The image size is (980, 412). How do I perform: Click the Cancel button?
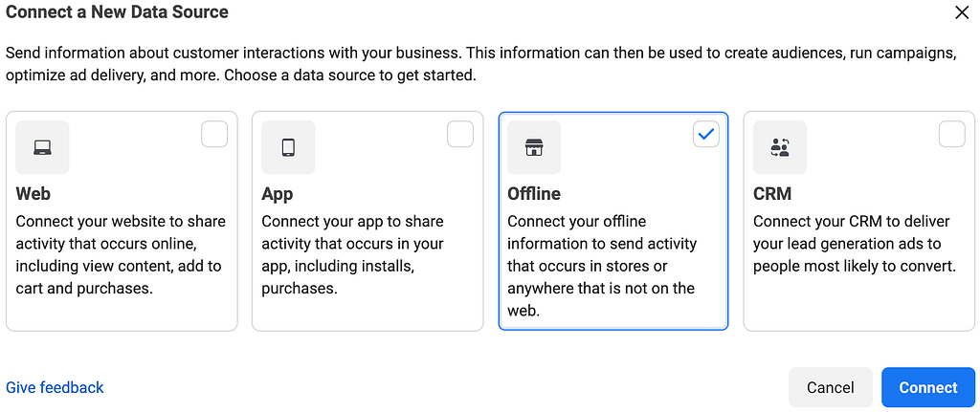(831, 388)
